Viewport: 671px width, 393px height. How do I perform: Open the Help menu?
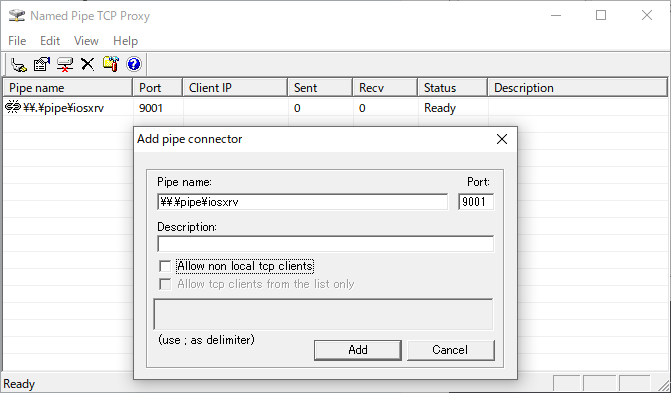tap(125, 41)
